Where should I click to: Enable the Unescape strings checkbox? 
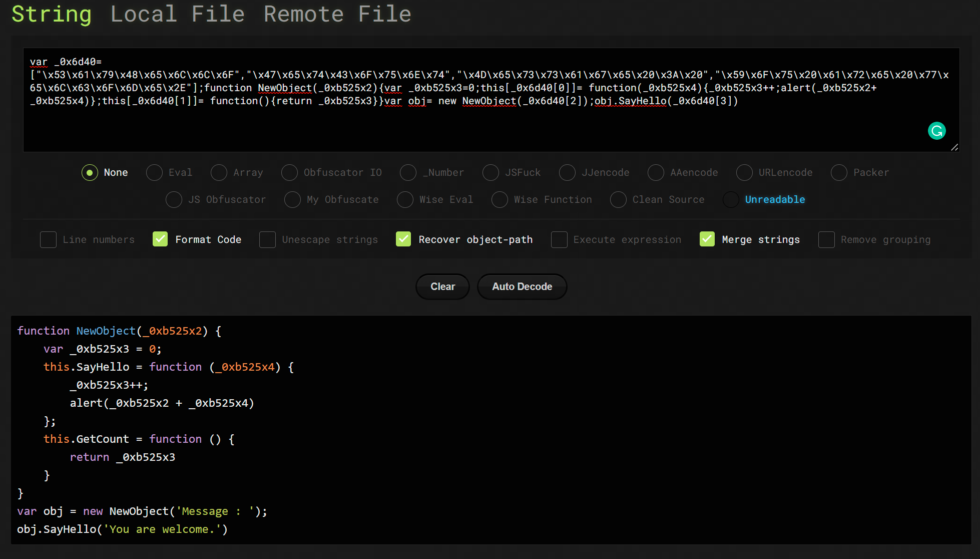267,239
